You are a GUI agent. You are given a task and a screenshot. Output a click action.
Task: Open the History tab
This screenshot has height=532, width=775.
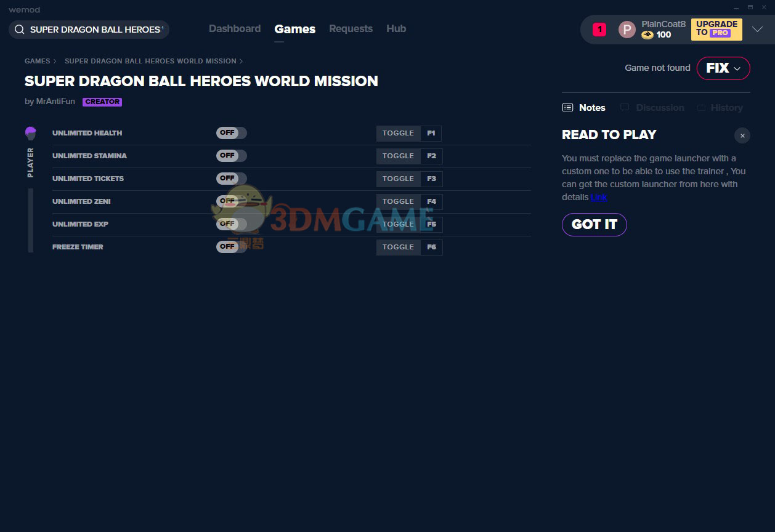point(720,108)
